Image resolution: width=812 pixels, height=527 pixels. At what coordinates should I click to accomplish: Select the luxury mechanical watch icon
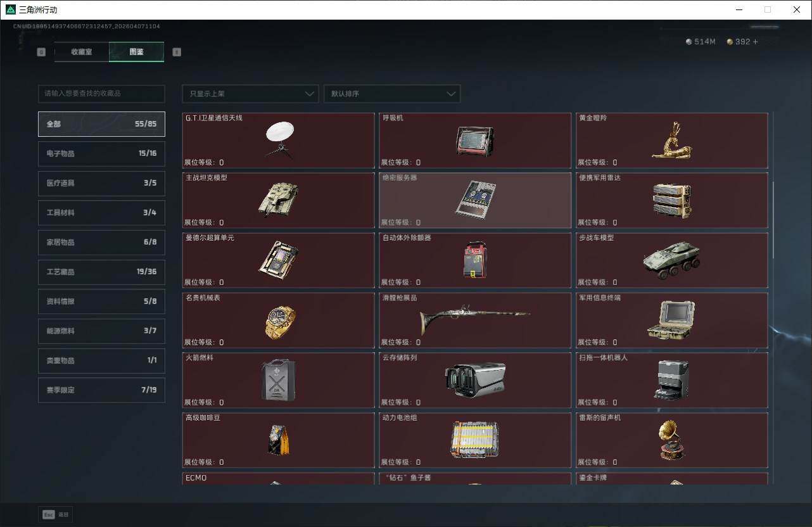tap(279, 322)
